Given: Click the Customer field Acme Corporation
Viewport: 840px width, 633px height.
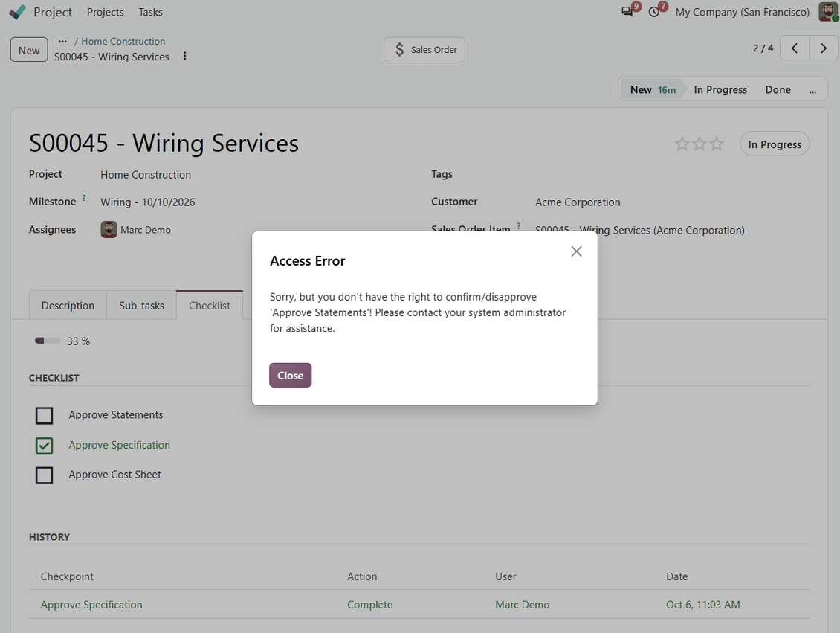Looking at the screenshot, I should [x=578, y=202].
